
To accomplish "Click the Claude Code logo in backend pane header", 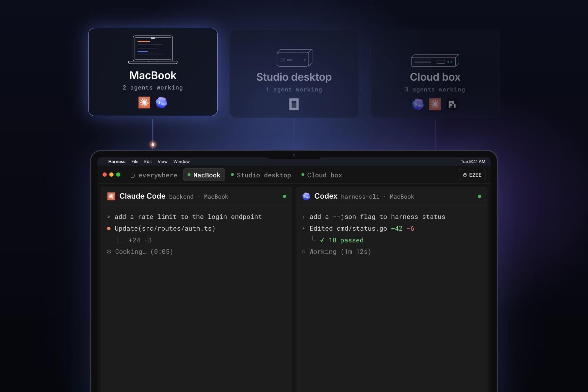I will tap(111, 196).
